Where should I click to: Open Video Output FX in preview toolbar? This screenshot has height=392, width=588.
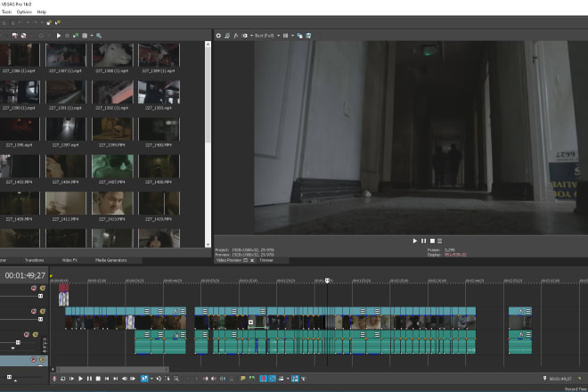click(x=235, y=36)
